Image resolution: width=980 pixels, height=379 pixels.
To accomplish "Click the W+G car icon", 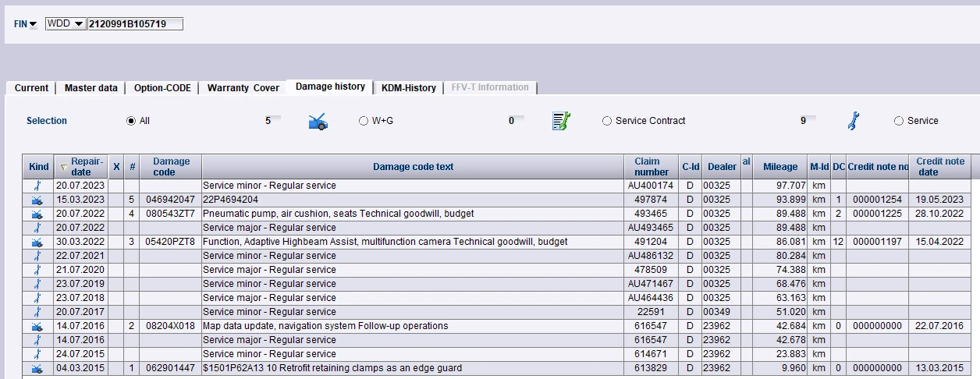I will (318, 122).
